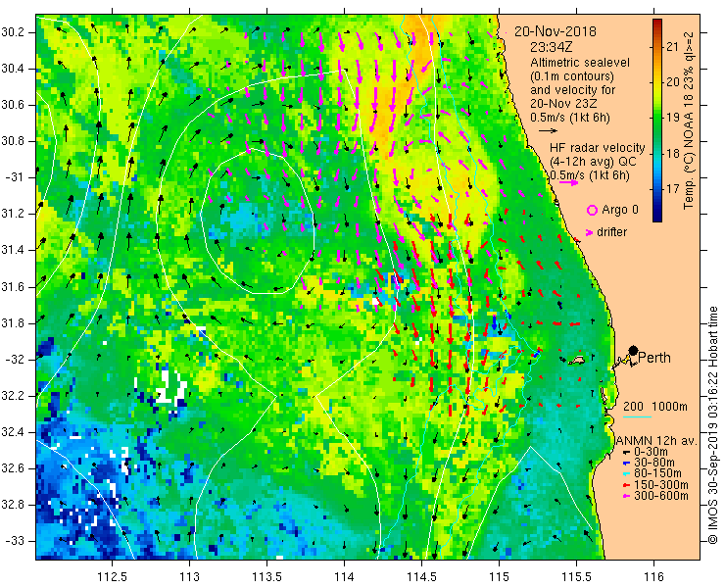Click the Temp. (°C) NOAA vertical label

[689, 121]
